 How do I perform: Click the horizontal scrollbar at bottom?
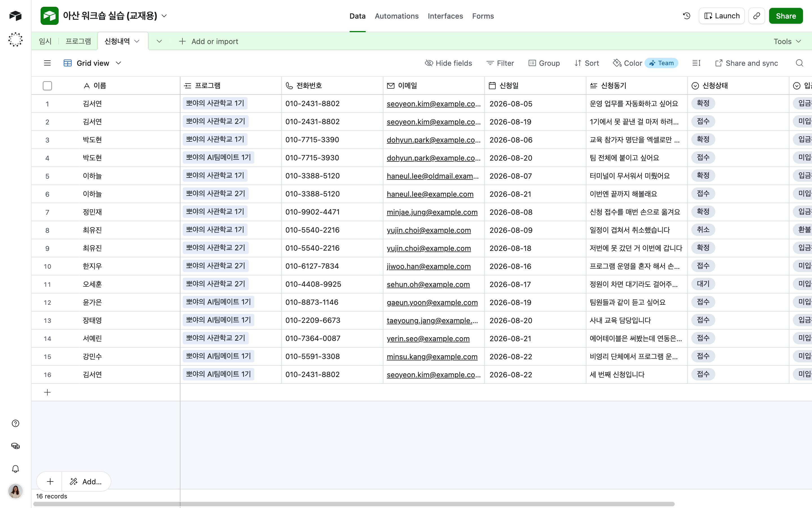pos(354,504)
